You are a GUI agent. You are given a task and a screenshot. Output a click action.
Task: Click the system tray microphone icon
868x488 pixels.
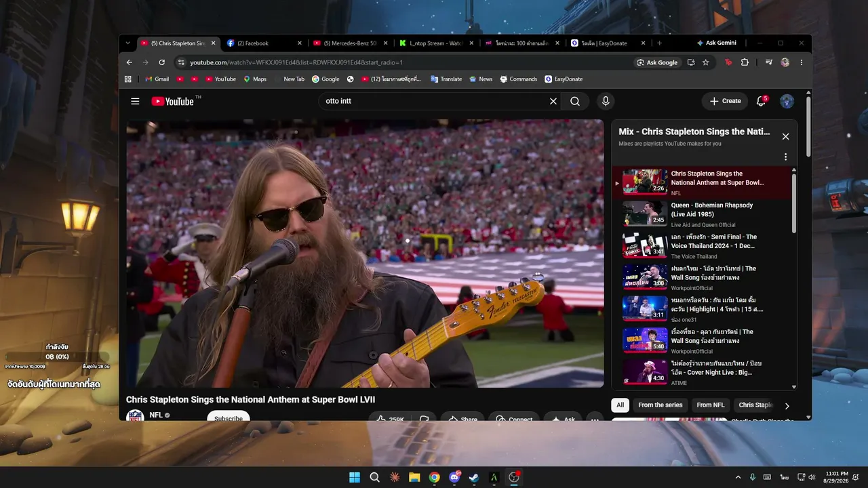(x=753, y=477)
